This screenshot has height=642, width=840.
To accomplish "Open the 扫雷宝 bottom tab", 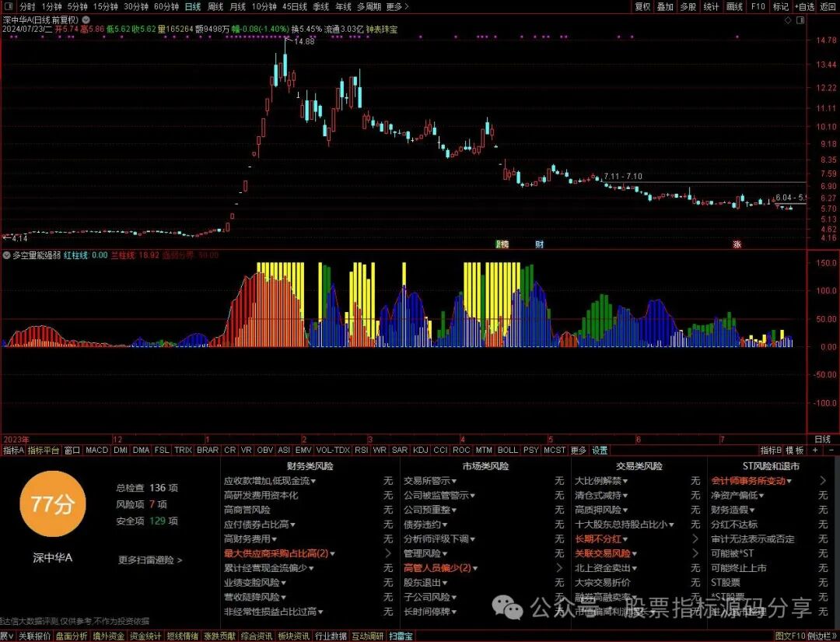I will (401, 636).
